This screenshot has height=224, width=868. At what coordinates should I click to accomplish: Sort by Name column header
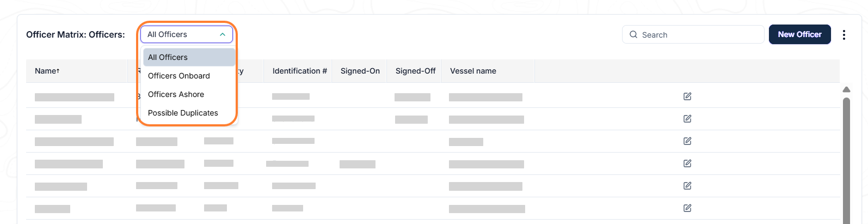pyautogui.click(x=47, y=71)
